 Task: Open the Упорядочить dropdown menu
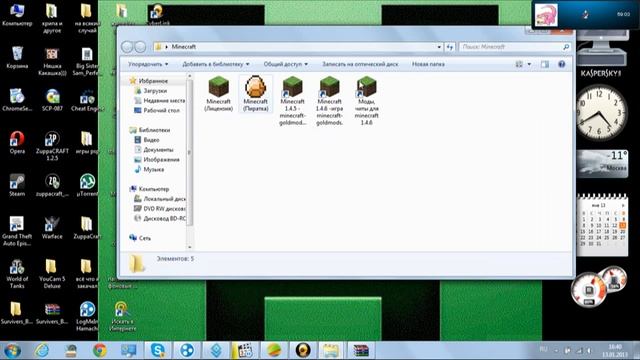point(148,64)
